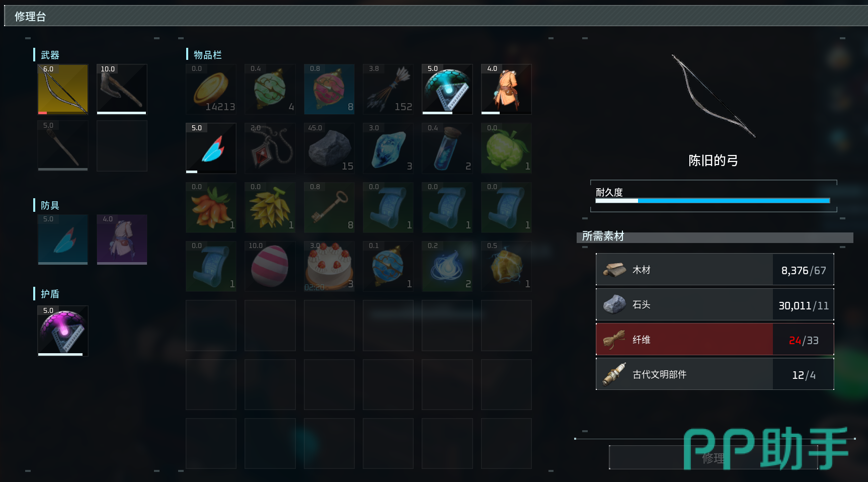The width and height of the screenshot is (868, 482).
Task: Choose the blue feather glider item
Action: tap(211, 148)
